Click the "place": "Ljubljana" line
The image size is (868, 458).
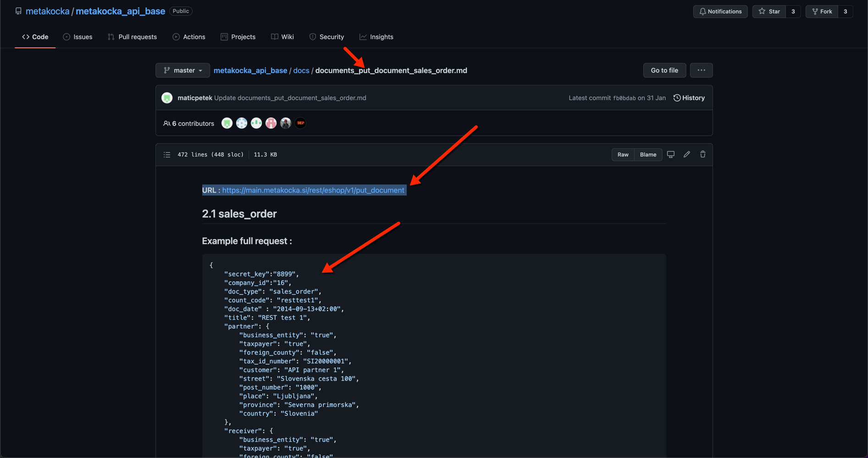point(278,396)
